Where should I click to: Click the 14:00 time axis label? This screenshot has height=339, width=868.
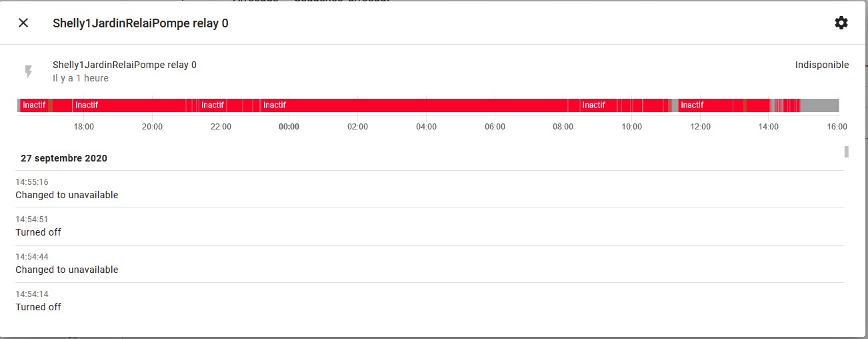[769, 127]
